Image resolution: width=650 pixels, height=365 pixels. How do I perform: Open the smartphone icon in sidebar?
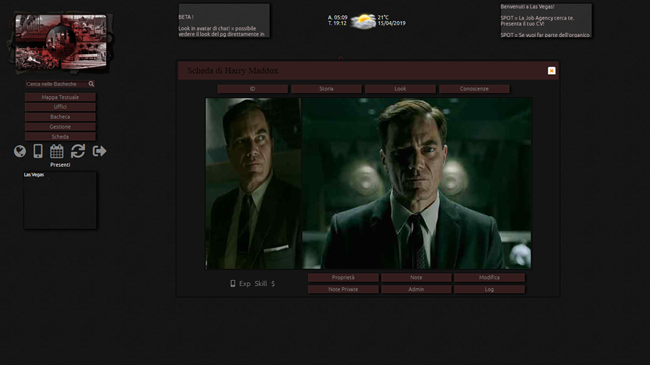[38, 151]
